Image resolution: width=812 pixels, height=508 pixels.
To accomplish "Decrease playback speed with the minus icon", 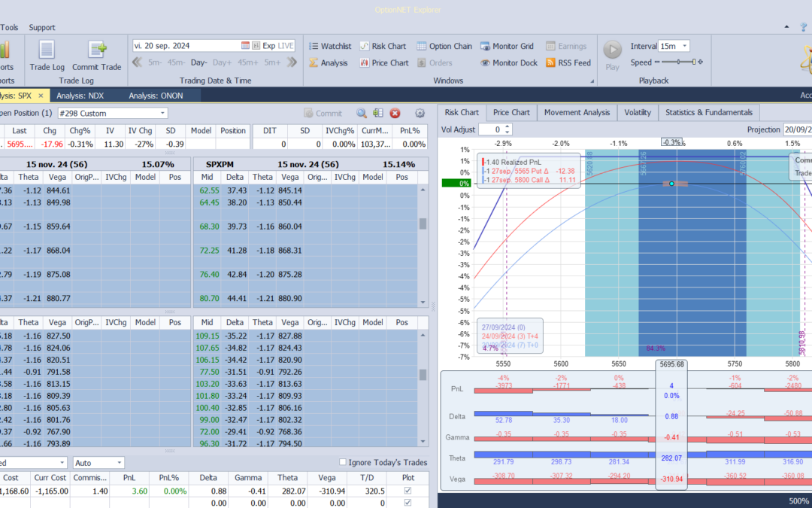I will click(x=657, y=62).
